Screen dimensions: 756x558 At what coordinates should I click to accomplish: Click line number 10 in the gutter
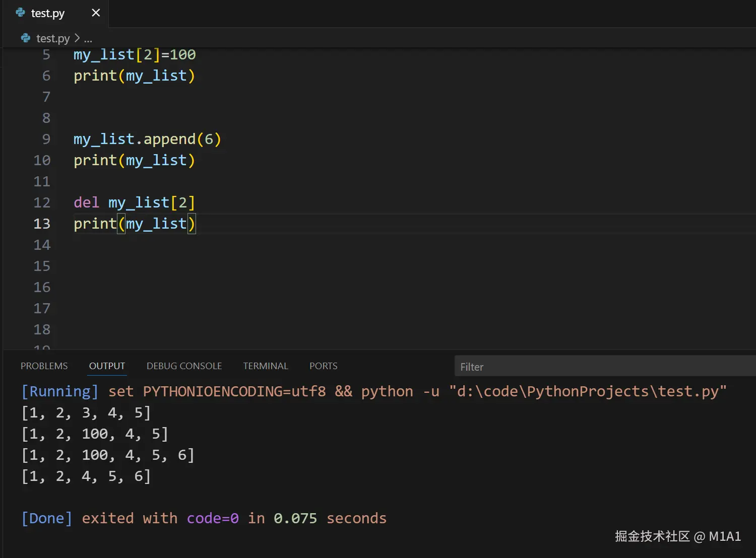coord(42,160)
